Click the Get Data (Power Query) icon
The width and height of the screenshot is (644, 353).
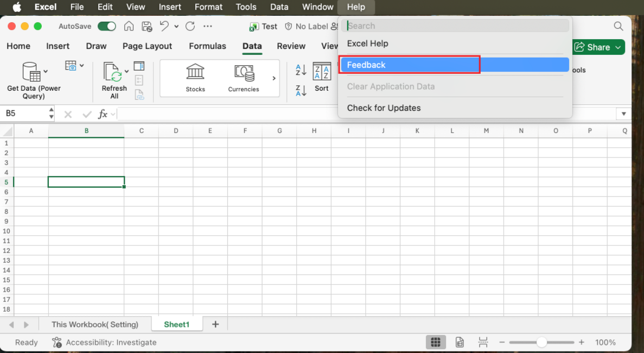pyautogui.click(x=31, y=72)
